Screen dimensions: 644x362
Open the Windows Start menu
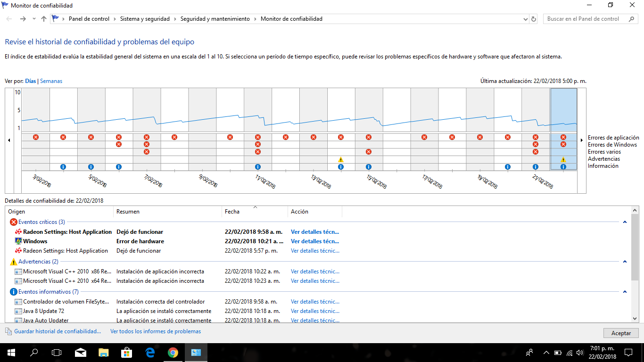[11, 352]
